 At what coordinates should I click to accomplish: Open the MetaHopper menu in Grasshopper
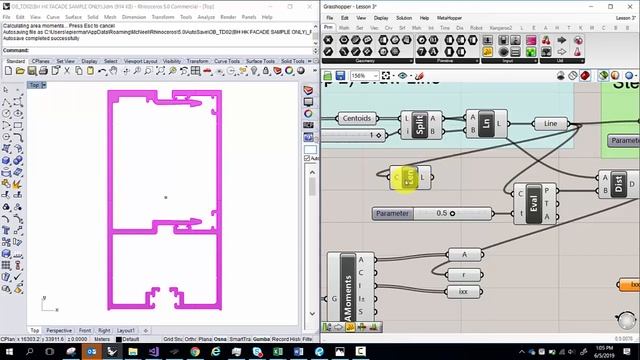tap(449, 18)
